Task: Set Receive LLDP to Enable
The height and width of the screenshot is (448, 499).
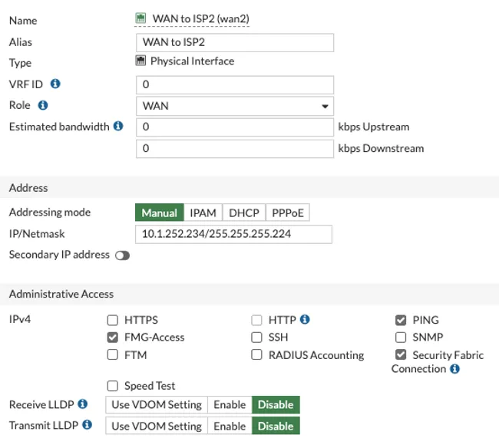Action: pyautogui.click(x=230, y=404)
